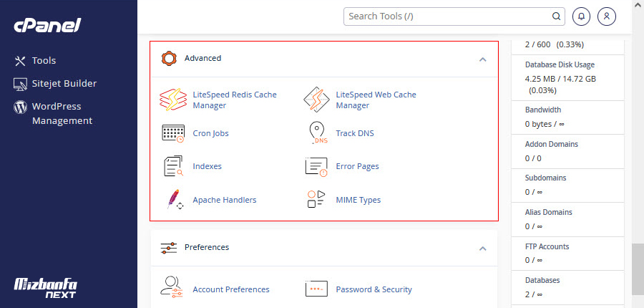Click the Advanced section heading

click(203, 58)
